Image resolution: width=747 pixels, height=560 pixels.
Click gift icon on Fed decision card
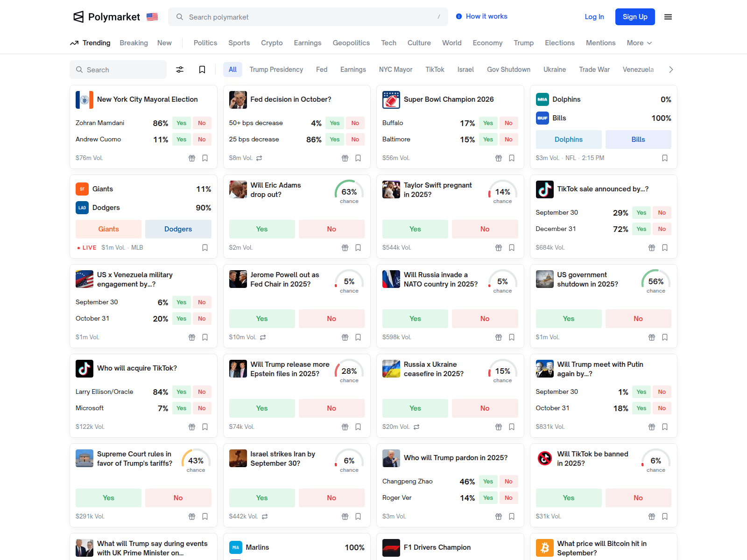point(345,158)
